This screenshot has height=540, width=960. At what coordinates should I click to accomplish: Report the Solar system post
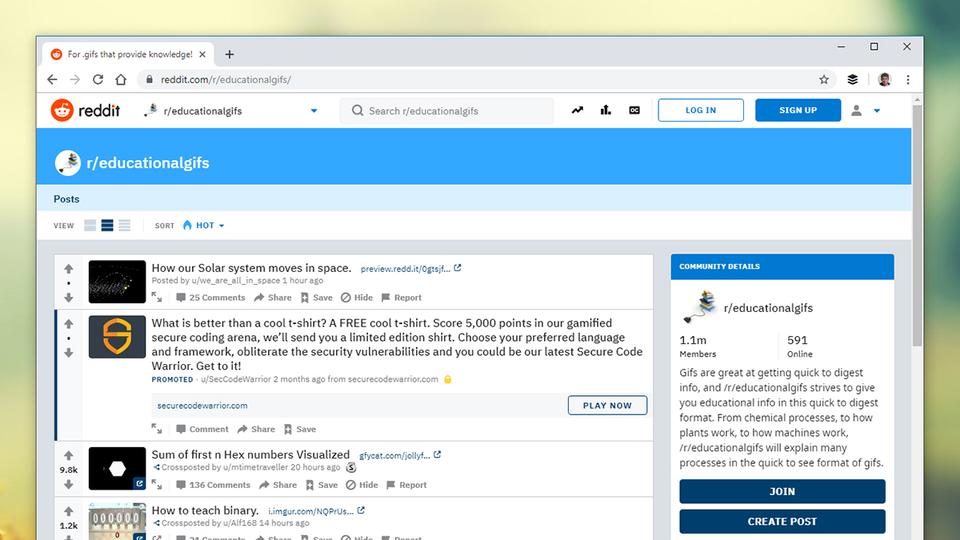[x=402, y=298]
